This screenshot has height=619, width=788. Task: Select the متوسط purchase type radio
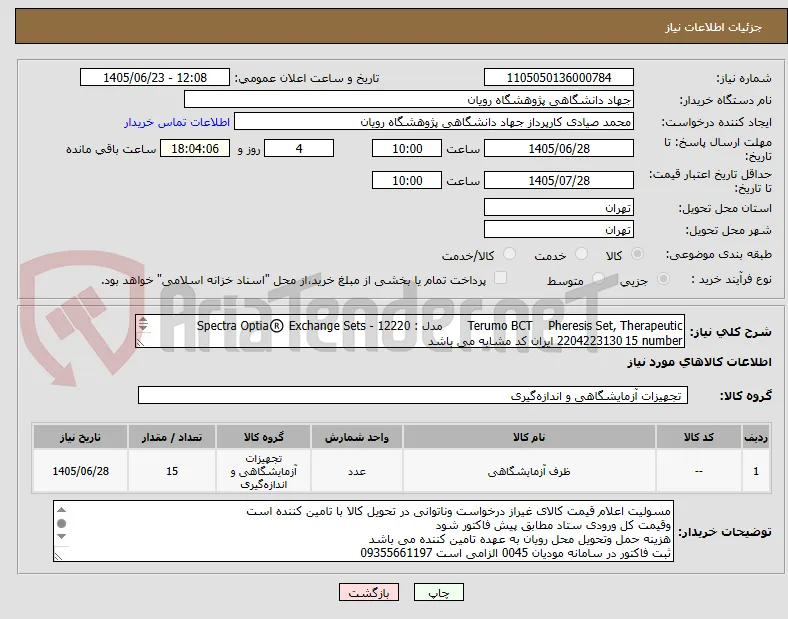click(598, 279)
